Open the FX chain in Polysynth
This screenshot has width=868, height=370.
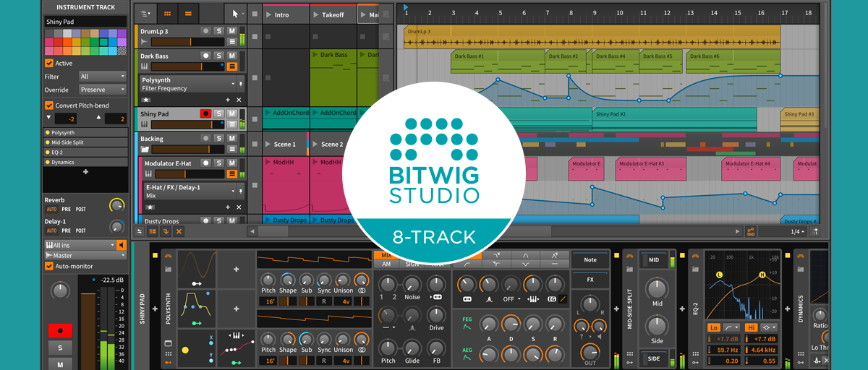pyautogui.click(x=590, y=279)
